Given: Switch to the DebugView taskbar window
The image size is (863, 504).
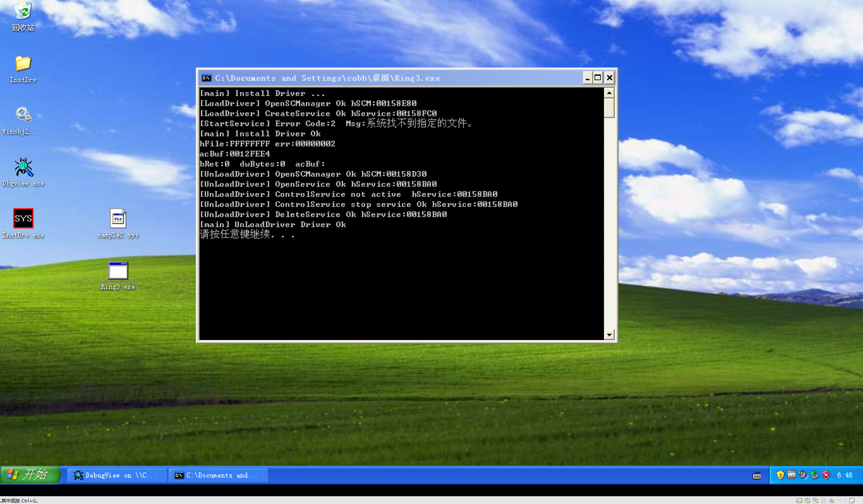Looking at the screenshot, I should [x=117, y=475].
